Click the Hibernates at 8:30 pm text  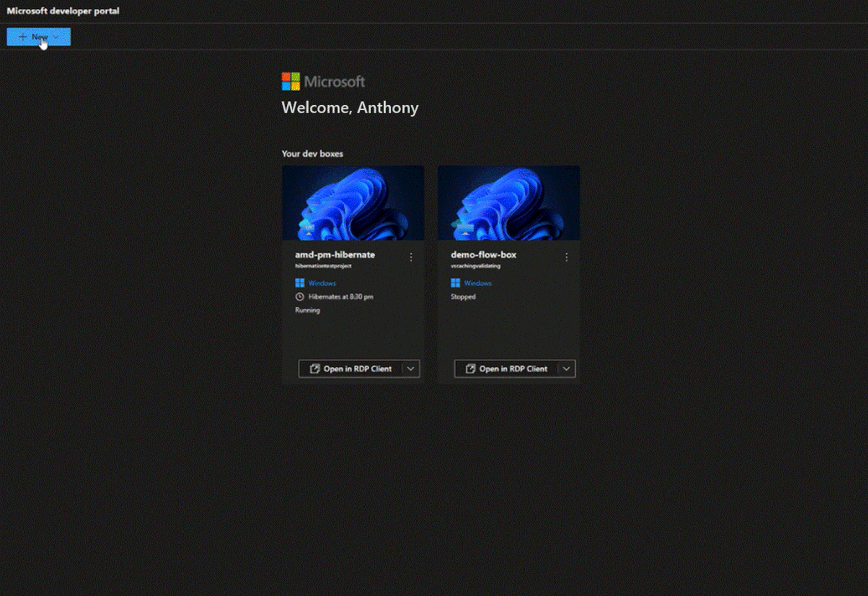(340, 297)
